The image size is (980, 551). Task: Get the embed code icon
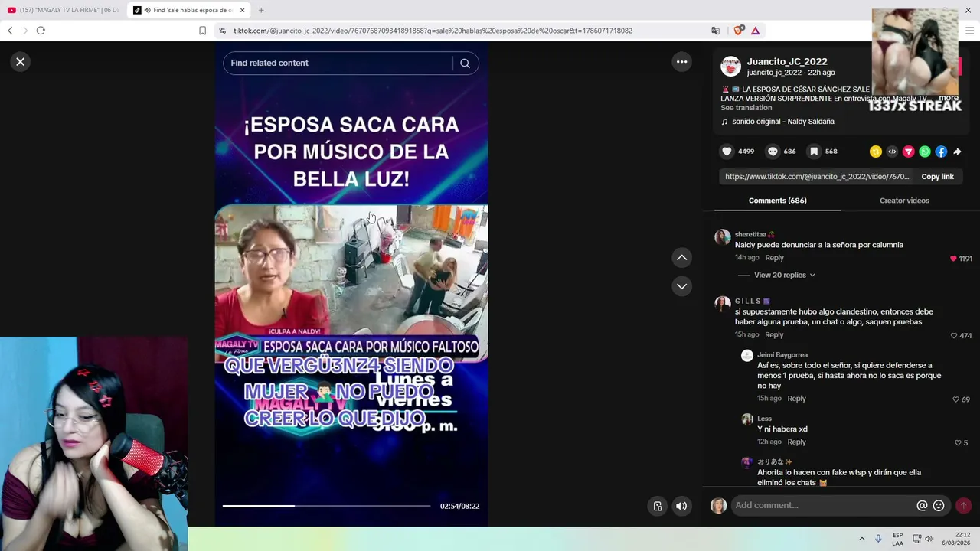pyautogui.click(x=892, y=152)
